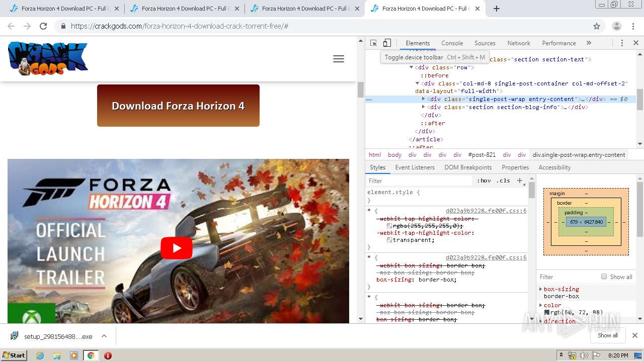Toggle the device toolbar icon
Screen dimensions: 644x362
click(387, 43)
